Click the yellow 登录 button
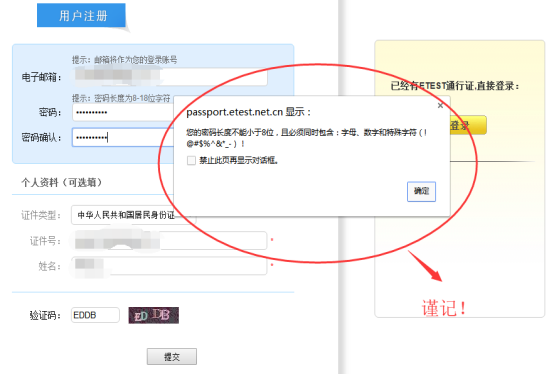Viewport: 554px width, 375px height. click(468, 125)
